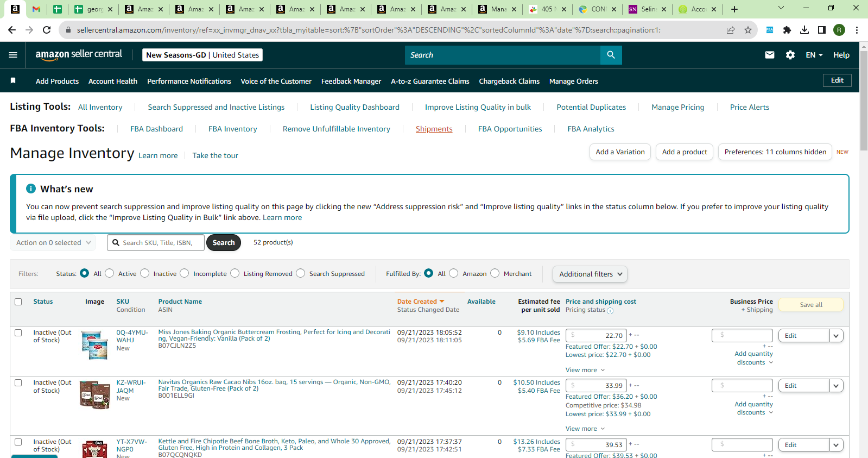Open the settings gear in header
Screen dimensions: 868x458
pyautogui.click(x=790, y=55)
